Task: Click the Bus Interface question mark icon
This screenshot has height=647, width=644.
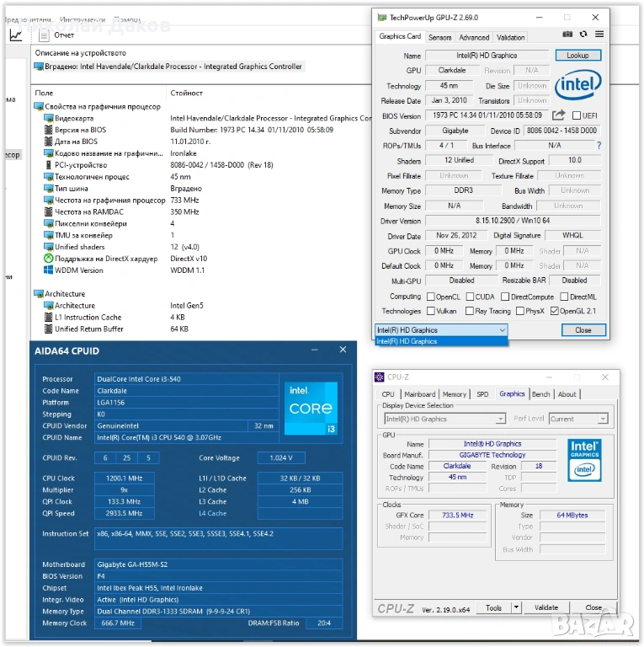Action: coord(599,146)
